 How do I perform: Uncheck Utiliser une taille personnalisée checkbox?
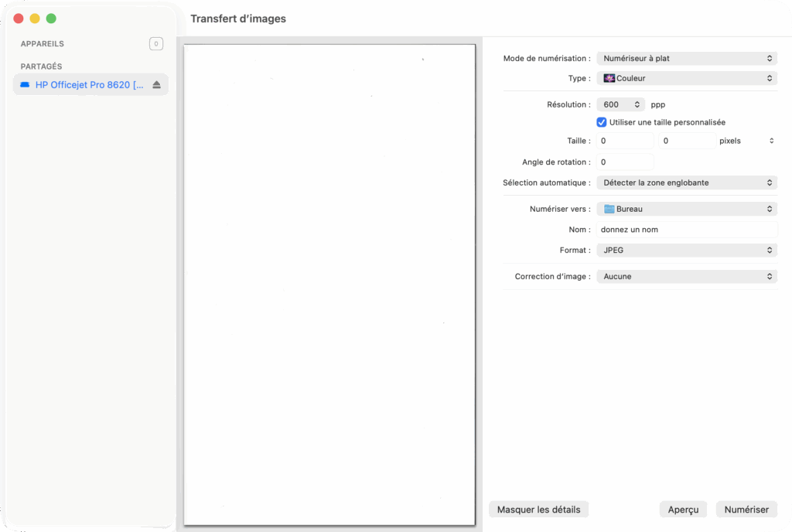[602, 122]
